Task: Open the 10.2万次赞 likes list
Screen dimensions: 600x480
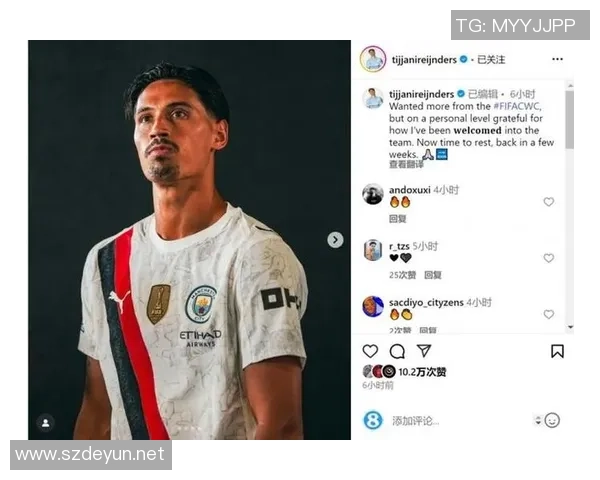Action: tap(422, 372)
